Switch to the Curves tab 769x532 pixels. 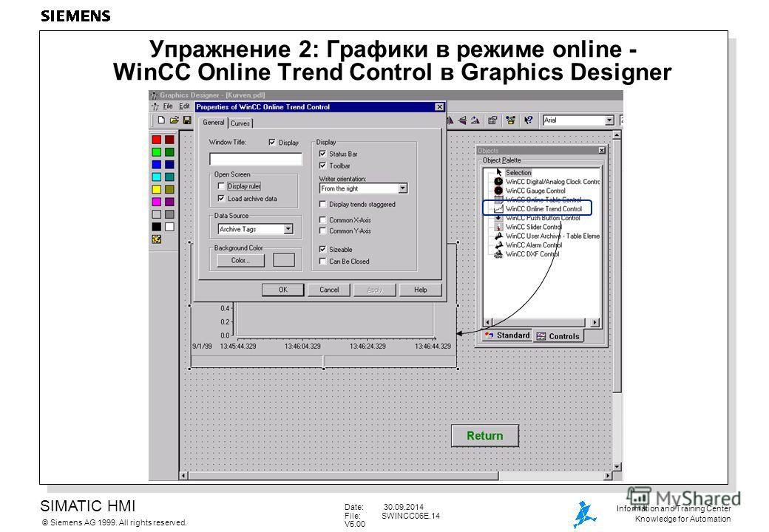(240, 123)
